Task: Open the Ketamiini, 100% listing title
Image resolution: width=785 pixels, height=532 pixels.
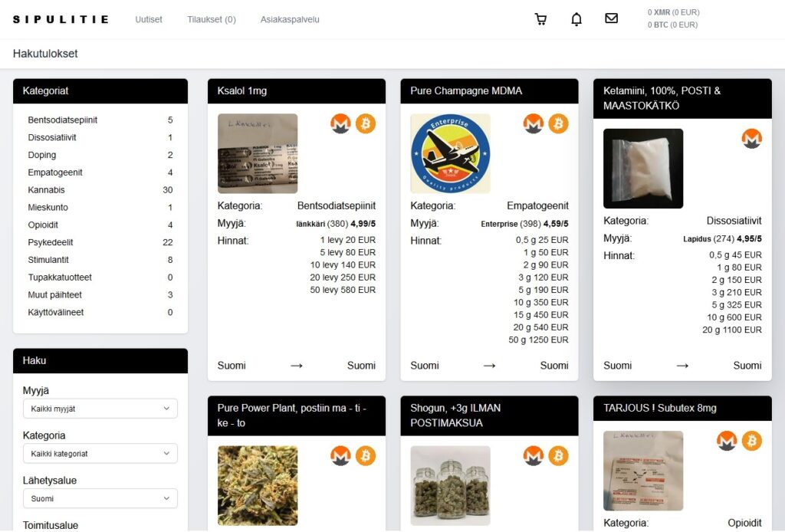Action: pos(662,98)
